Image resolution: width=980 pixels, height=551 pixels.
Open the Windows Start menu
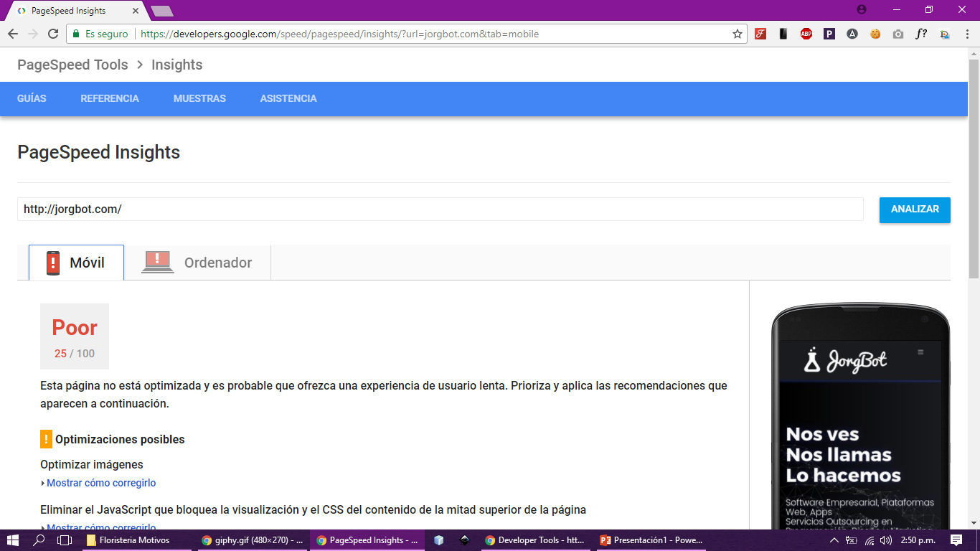coord(13,540)
